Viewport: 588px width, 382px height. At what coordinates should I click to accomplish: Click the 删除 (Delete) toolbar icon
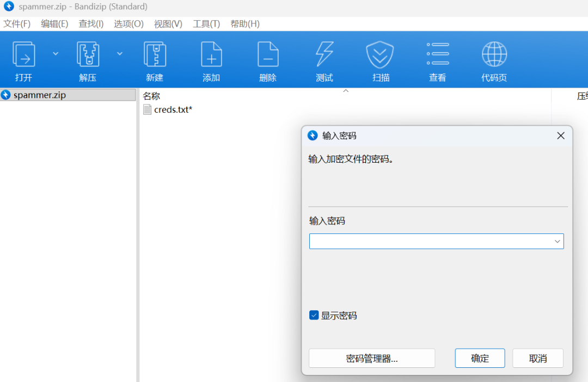[268, 55]
